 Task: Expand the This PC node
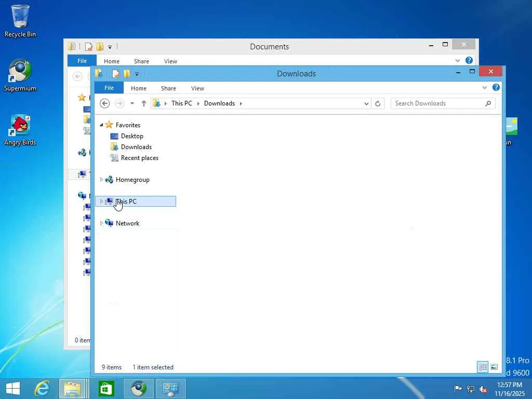101,201
